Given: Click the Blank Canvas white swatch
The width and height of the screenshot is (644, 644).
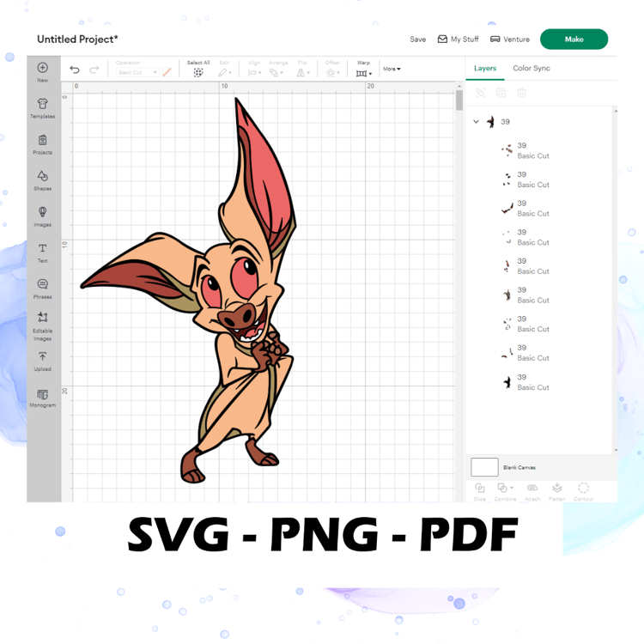Looking at the screenshot, I should tap(484, 467).
